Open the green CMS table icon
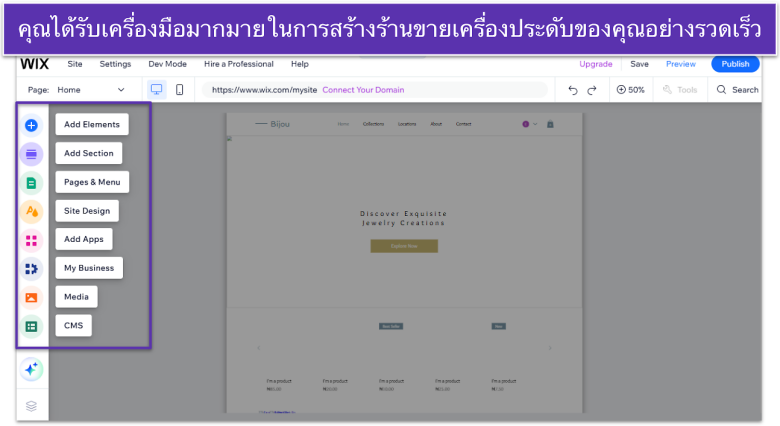This screenshot has height=426, width=780. coord(31,326)
